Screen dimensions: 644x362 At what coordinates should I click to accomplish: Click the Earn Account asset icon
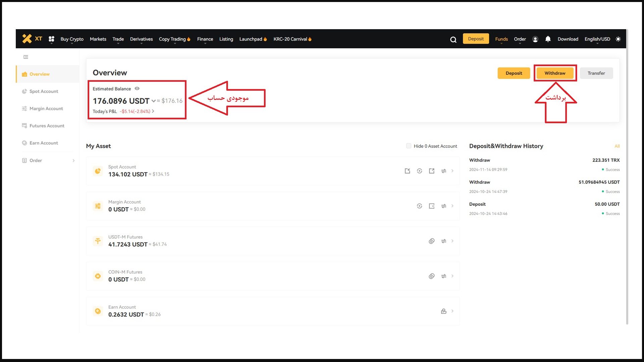pos(98,311)
